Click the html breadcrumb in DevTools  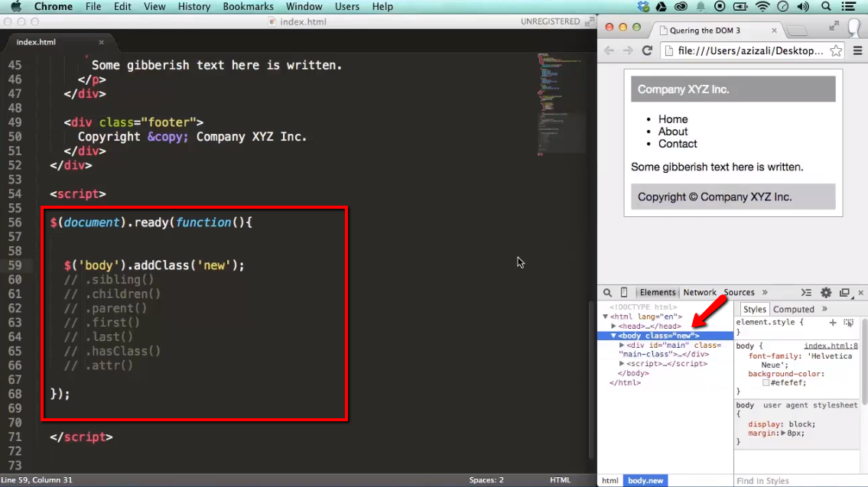click(610, 480)
